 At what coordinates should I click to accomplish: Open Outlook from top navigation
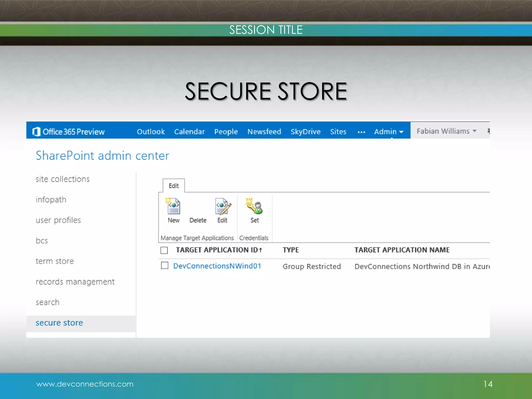(151, 132)
